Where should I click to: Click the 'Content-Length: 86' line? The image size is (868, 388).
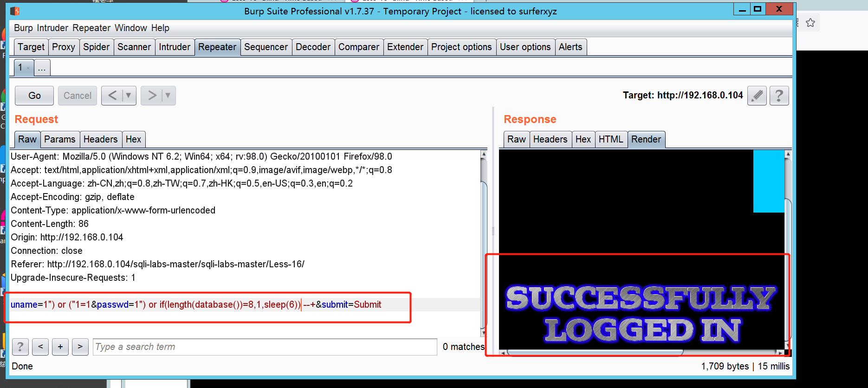[x=50, y=224]
